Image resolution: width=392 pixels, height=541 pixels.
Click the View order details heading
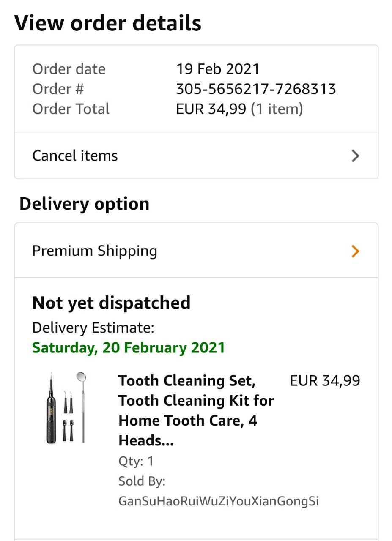coord(108,23)
